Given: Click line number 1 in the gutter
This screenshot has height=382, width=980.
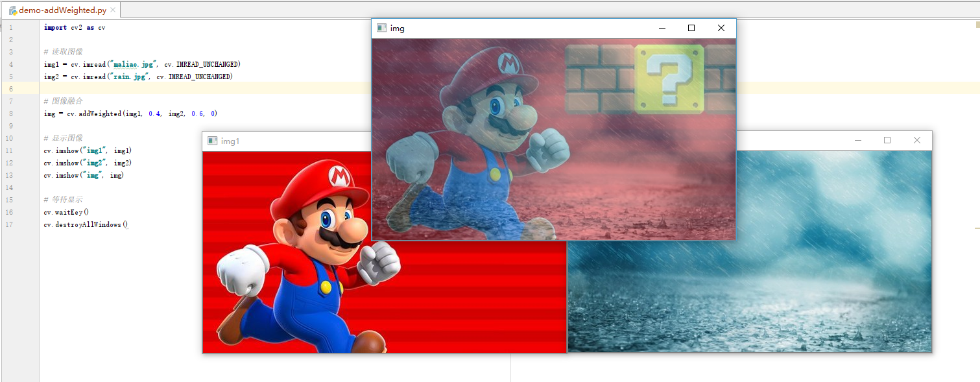Looking at the screenshot, I should pyautogui.click(x=10, y=28).
